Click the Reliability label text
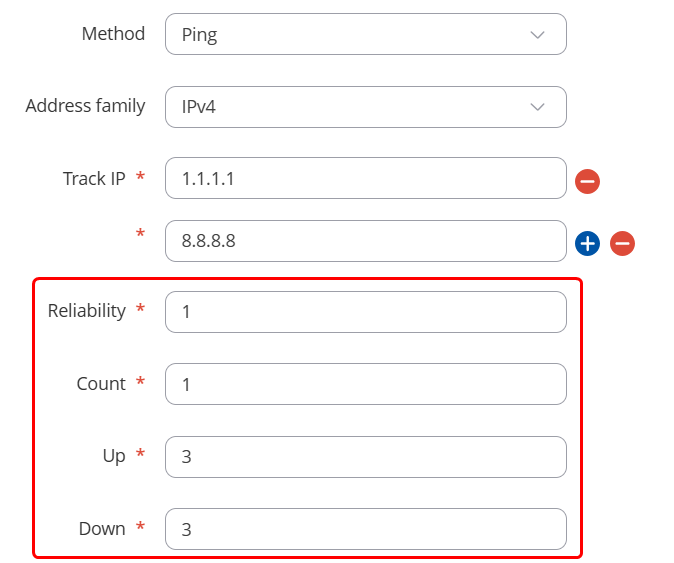The image size is (674, 563). pyautogui.click(x=87, y=311)
